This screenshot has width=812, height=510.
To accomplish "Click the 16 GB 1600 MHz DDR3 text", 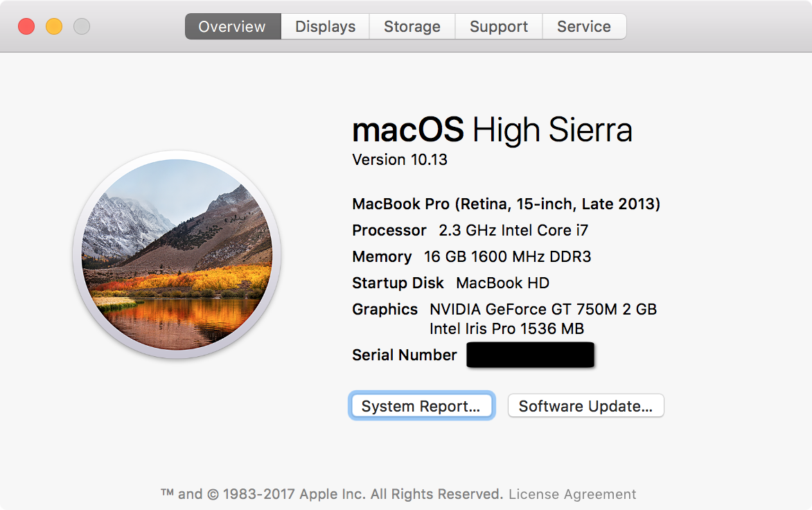I will (x=507, y=256).
